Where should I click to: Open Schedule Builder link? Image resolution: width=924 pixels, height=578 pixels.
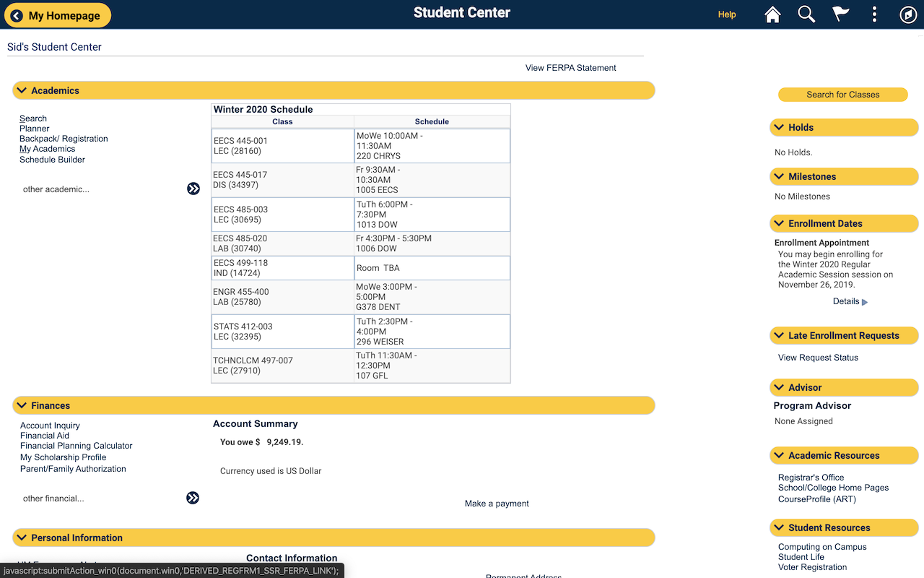click(52, 160)
